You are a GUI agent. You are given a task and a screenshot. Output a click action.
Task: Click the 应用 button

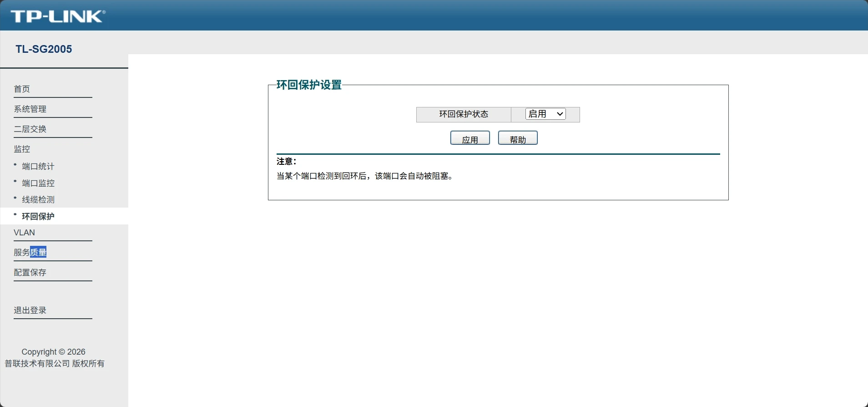470,138
